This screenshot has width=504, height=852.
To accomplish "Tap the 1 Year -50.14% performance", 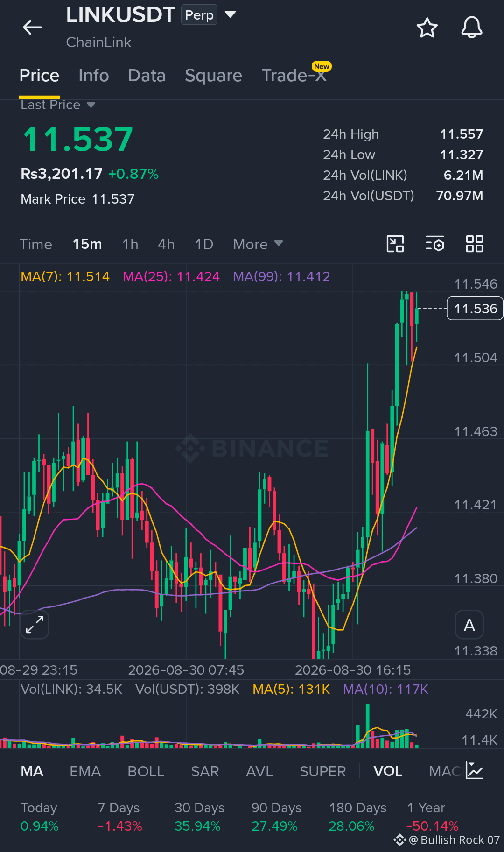I will (432, 817).
